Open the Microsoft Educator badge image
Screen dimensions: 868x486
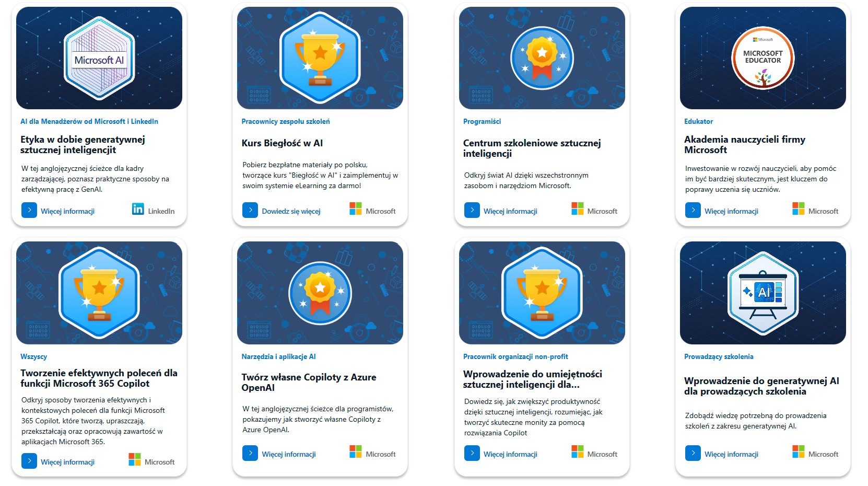[x=763, y=58]
